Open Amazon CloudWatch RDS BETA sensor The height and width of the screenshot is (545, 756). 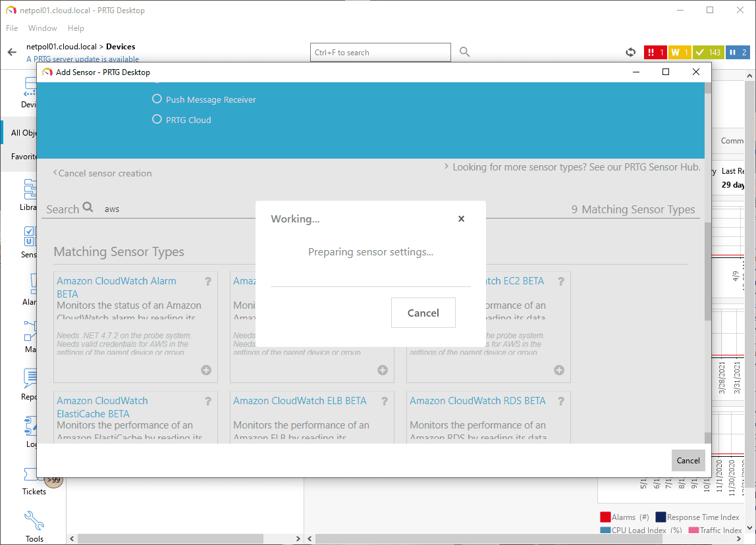click(x=477, y=400)
